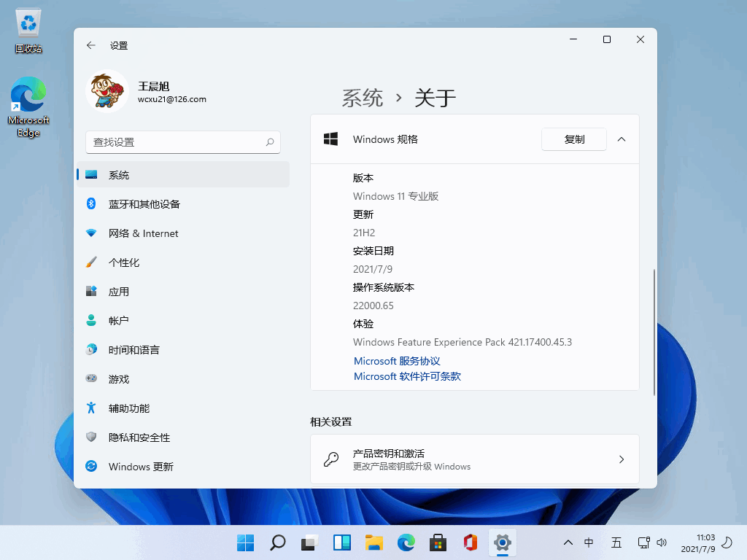The height and width of the screenshot is (560, 747).
Task: Click the IME 中 indicator in the tray
Action: click(x=589, y=542)
